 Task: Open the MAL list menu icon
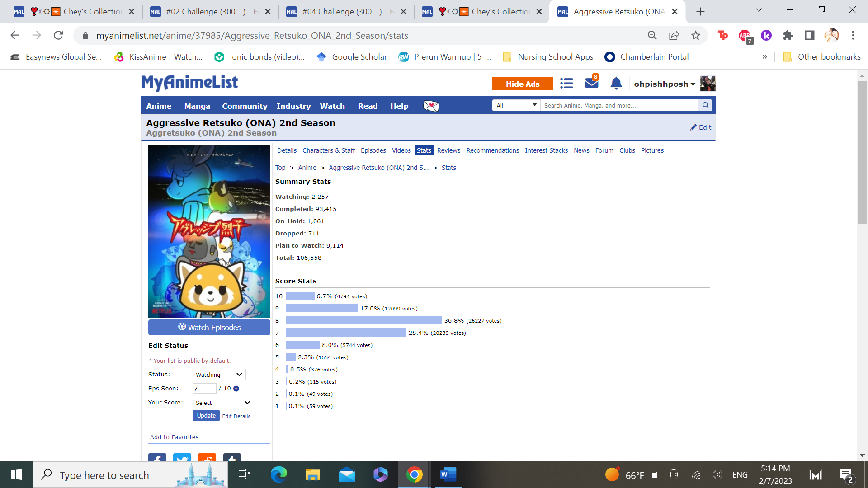(x=566, y=84)
